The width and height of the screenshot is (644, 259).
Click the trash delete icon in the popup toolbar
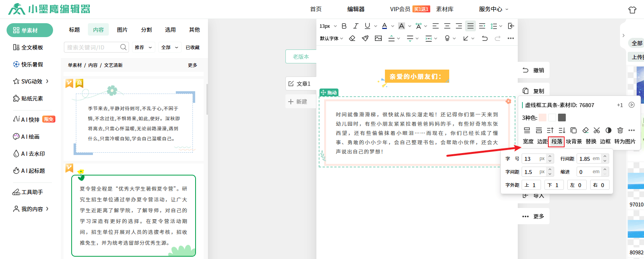(620, 130)
